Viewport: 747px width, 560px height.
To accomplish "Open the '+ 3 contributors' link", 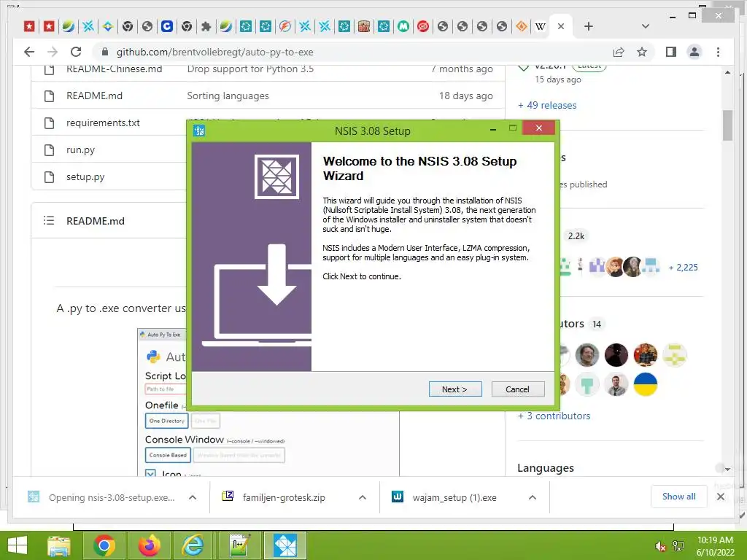I will click(554, 416).
